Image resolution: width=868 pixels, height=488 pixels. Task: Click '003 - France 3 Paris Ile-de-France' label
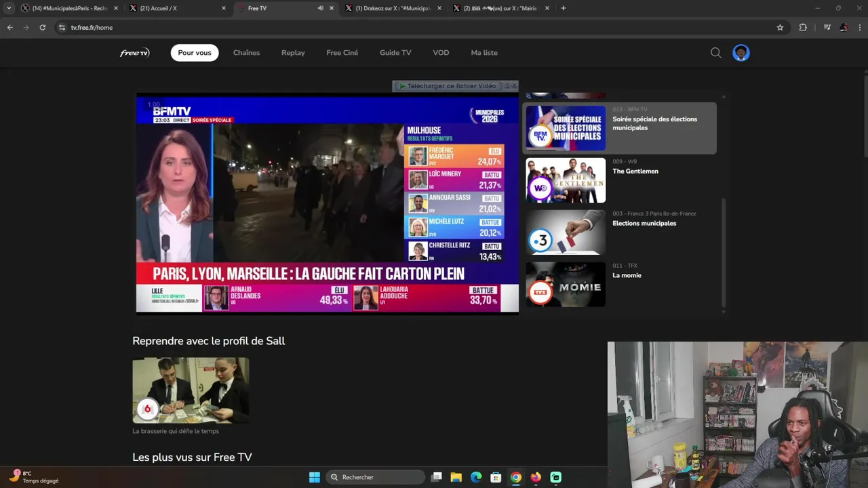tap(654, 213)
